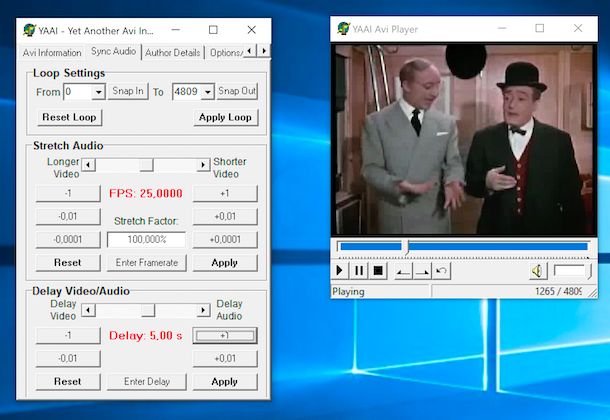Click the Delay Video/Audio slider thumb

click(148, 310)
